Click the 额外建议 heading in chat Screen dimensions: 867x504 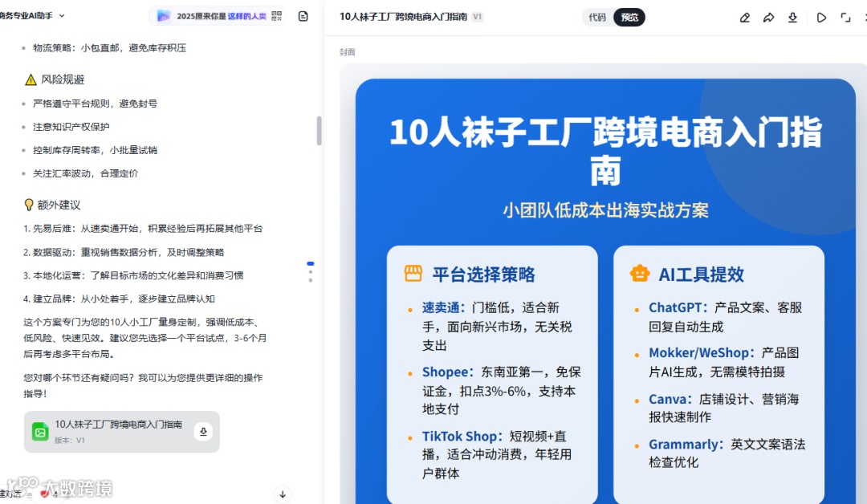point(59,205)
